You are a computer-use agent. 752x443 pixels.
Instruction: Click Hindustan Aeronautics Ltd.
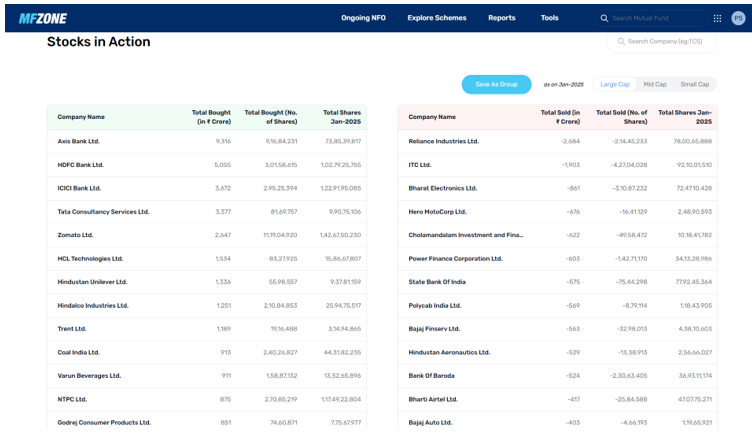point(449,352)
